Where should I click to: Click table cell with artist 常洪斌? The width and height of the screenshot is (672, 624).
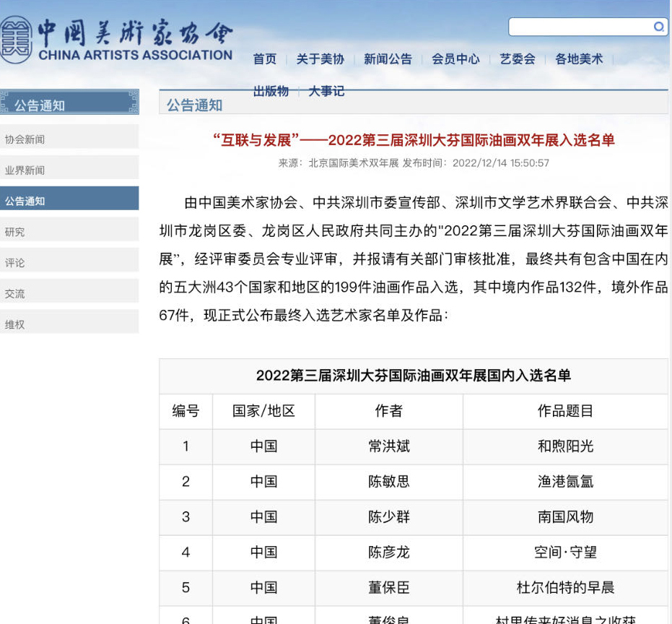pyautogui.click(x=388, y=446)
